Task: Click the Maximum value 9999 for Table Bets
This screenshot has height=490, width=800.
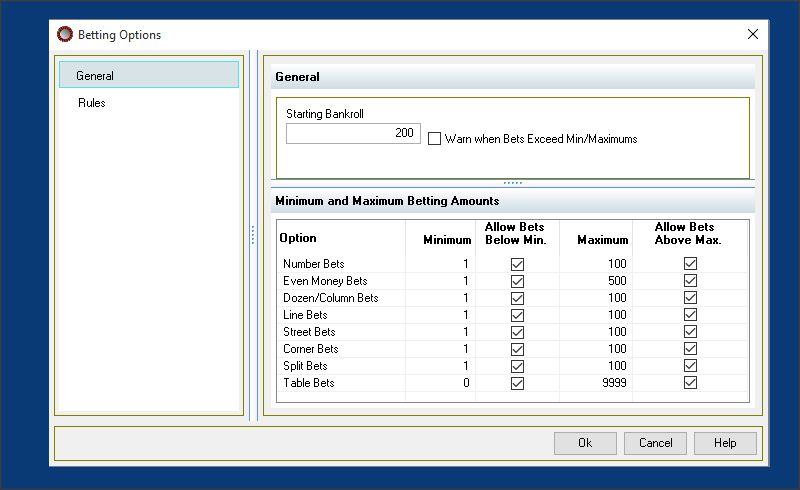Action: tap(614, 383)
